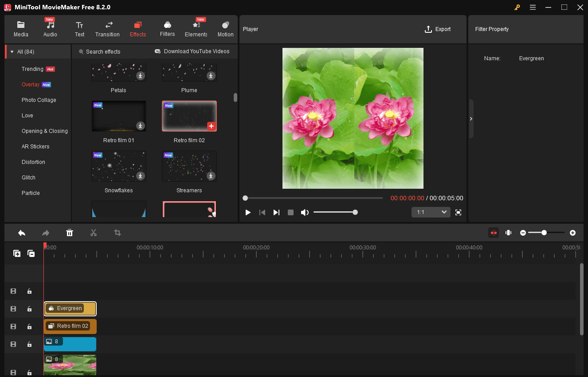Click the Export button
The image size is (588, 377).
click(x=438, y=29)
